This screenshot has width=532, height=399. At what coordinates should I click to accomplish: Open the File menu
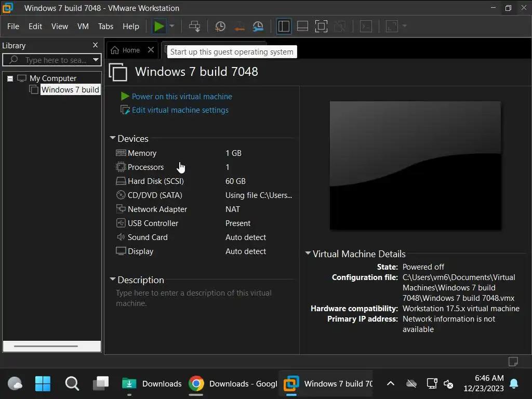[x=13, y=26]
